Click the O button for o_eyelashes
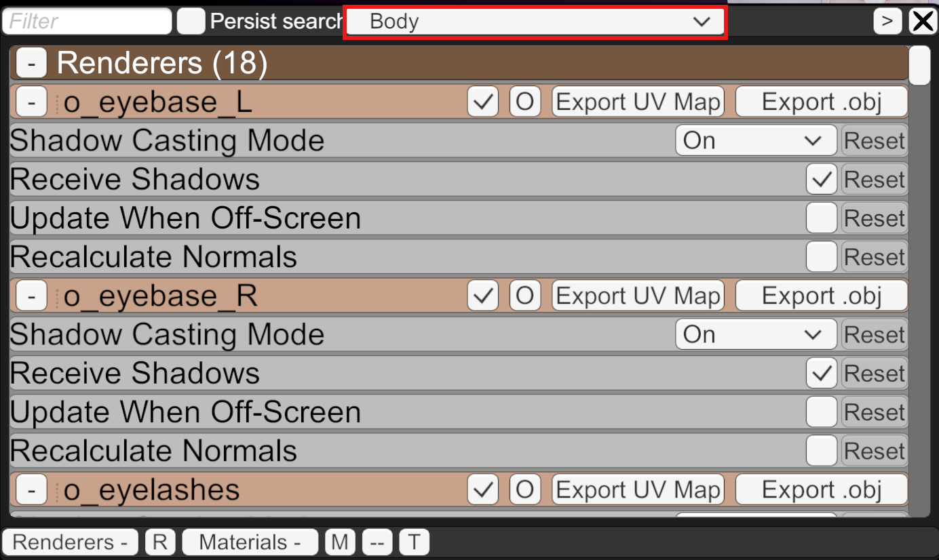The image size is (939, 560). click(x=525, y=490)
